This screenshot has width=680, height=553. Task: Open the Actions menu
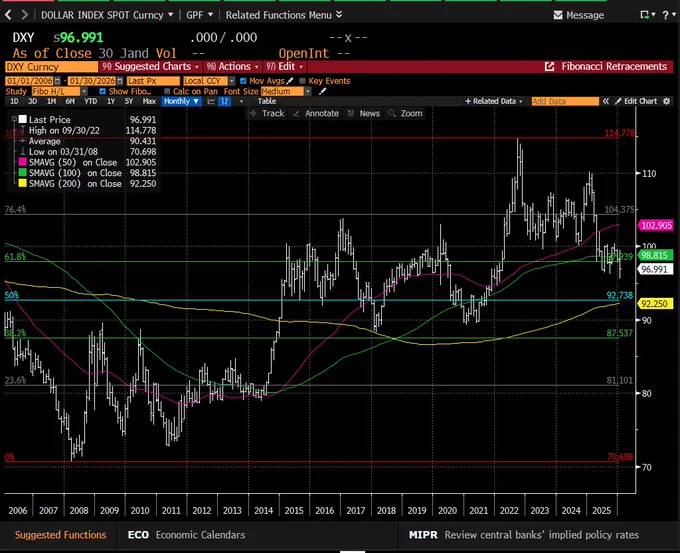pos(232,66)
